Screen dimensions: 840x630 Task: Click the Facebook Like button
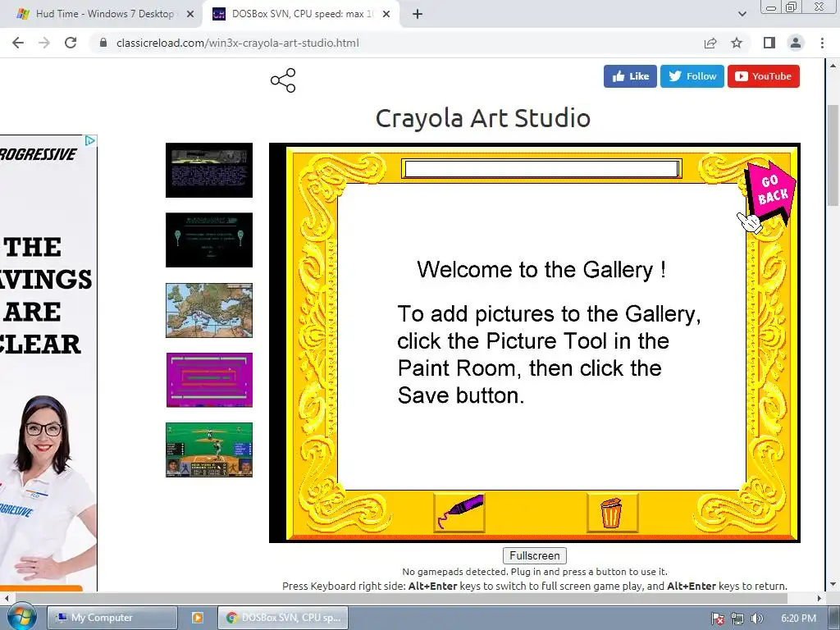(x=630, y=76)
